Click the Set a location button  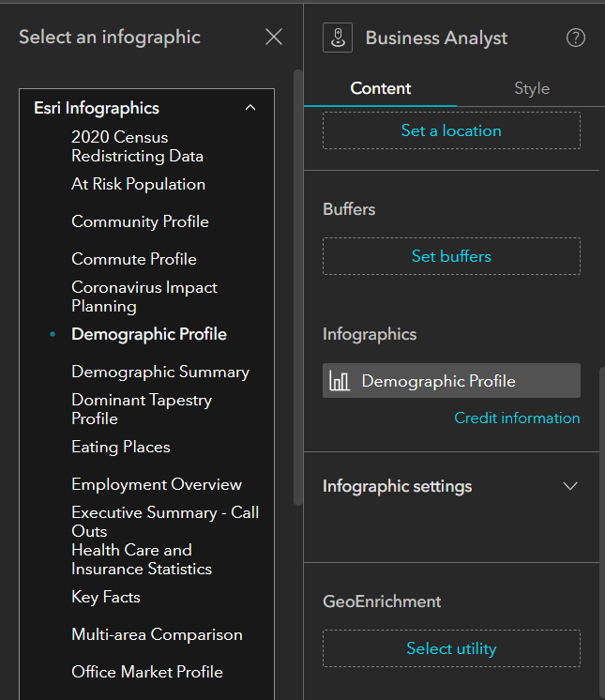tap(451, 130)
